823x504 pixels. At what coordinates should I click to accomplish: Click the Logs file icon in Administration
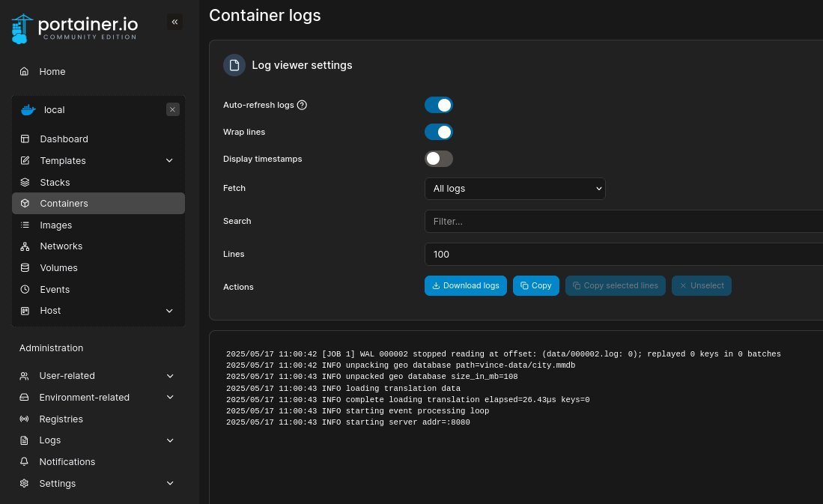[x=24, y=440]
